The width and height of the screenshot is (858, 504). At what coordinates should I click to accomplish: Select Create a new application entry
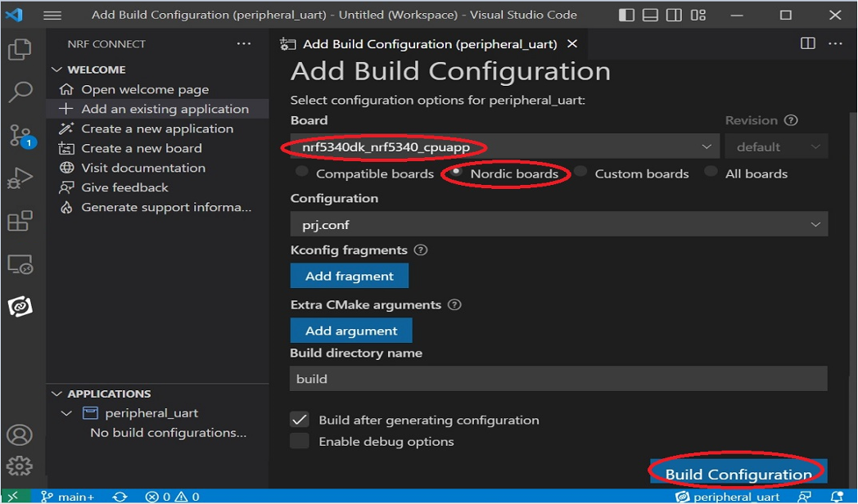click(156, 128)
